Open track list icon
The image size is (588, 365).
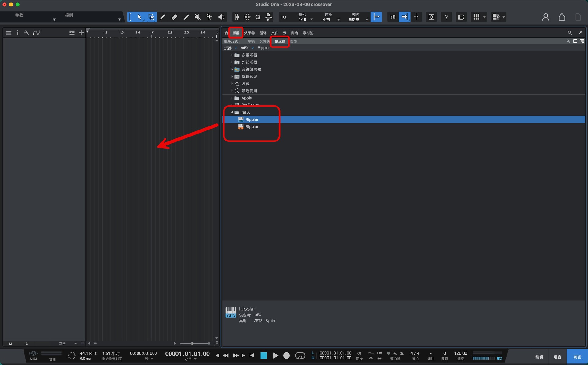click(9, 33)
